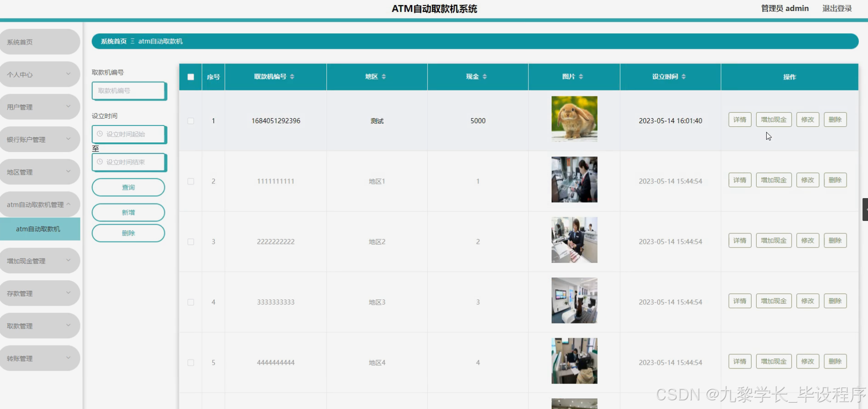Click 增加现金 for row 1684051292396

[773, 120]
